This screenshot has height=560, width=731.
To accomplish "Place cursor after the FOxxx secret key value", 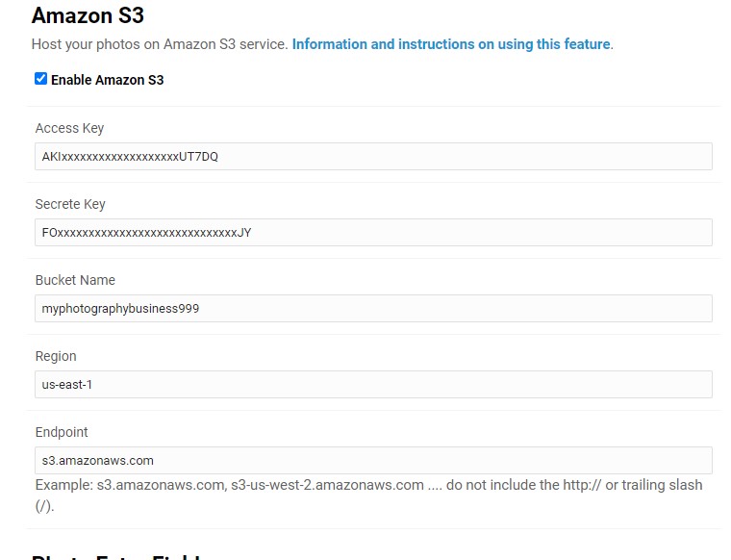I will coord(252,232).
